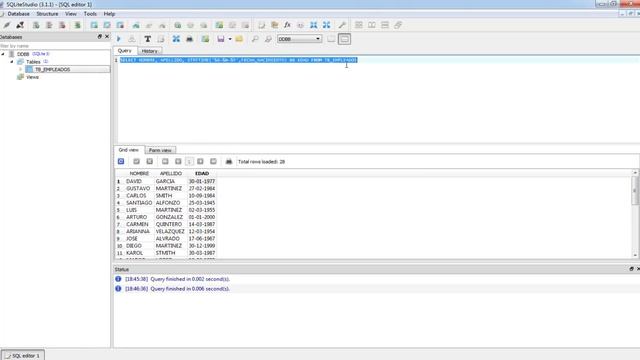Open the Database menu
The height and width of the screenshot is (360, 640).
[18, 14]
